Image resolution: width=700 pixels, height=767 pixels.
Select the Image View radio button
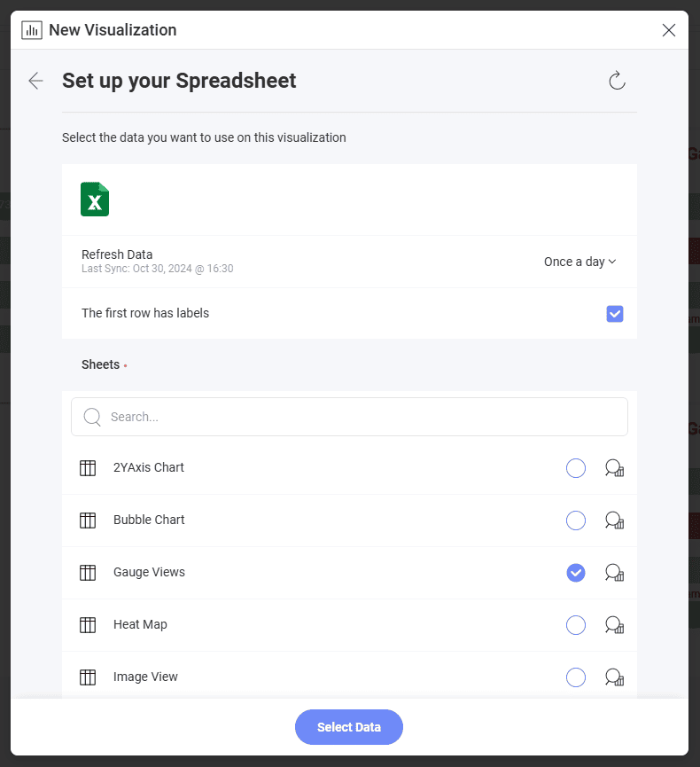point(575,677)
